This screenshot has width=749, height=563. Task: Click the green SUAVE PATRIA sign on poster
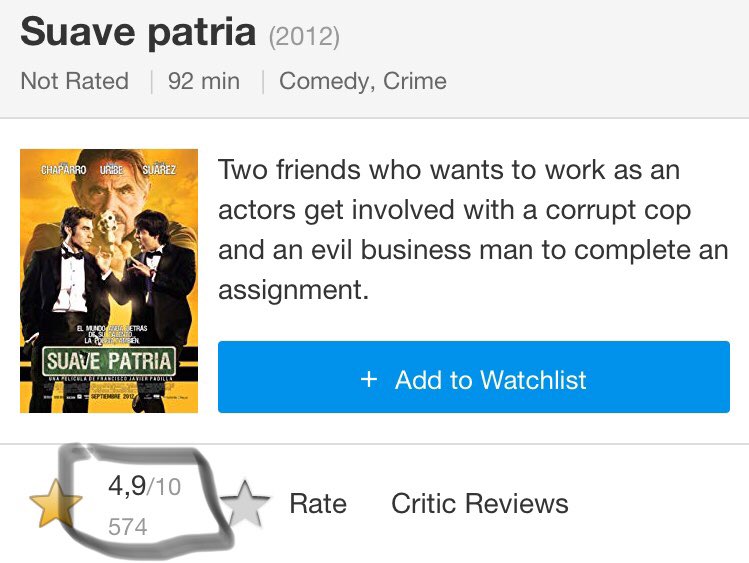[109, 361]
